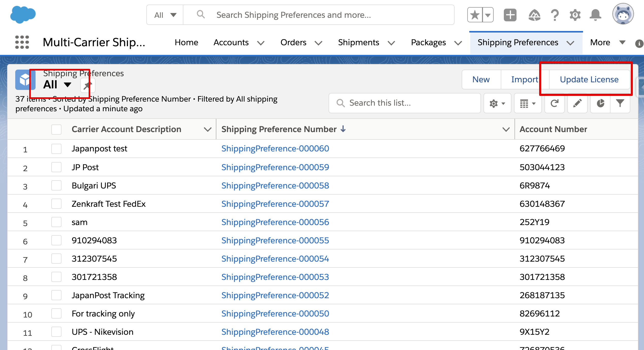Open ShippingPreference-000060 record link
The width and height of the screenshot is (644, 350).
(275, 149)
